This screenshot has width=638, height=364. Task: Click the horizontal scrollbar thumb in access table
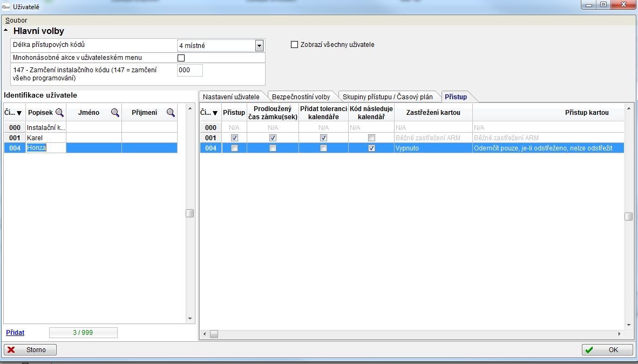[x=214, y=334]
